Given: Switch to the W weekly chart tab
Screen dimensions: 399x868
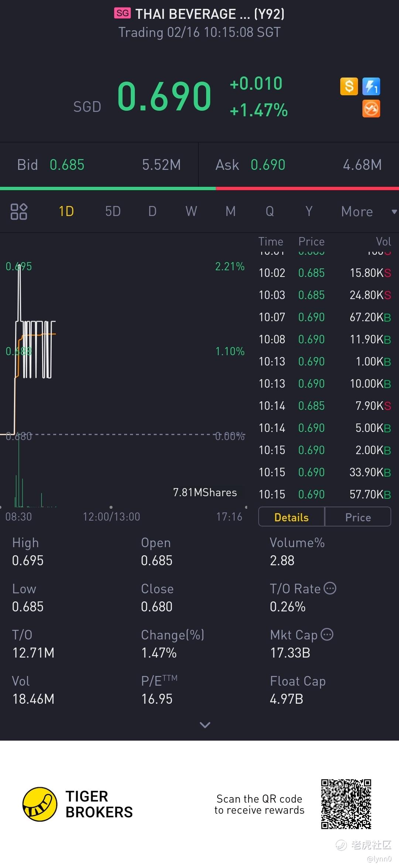Looking at the screenshot, I should 191,212.
